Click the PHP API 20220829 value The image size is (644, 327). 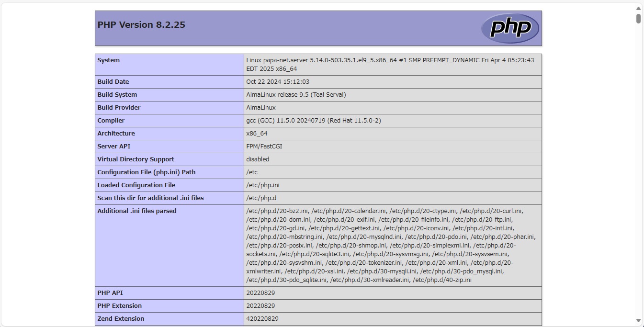[x=260, y=293]
